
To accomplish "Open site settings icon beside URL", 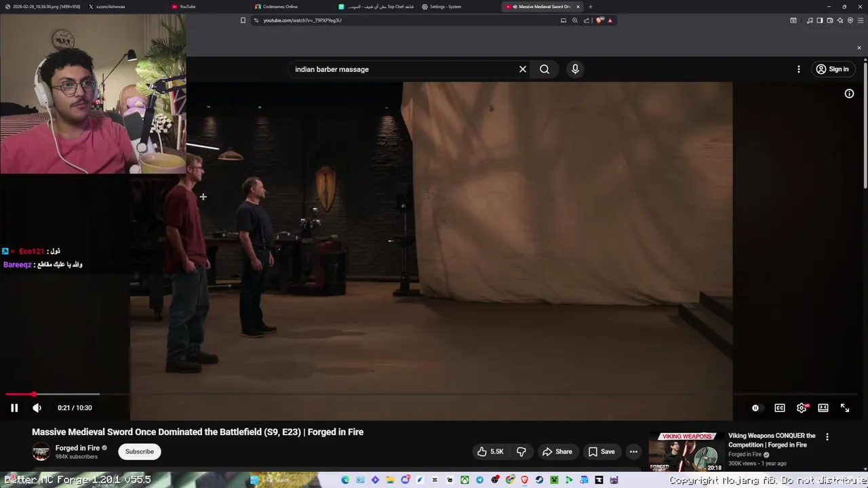I will 256,20.
